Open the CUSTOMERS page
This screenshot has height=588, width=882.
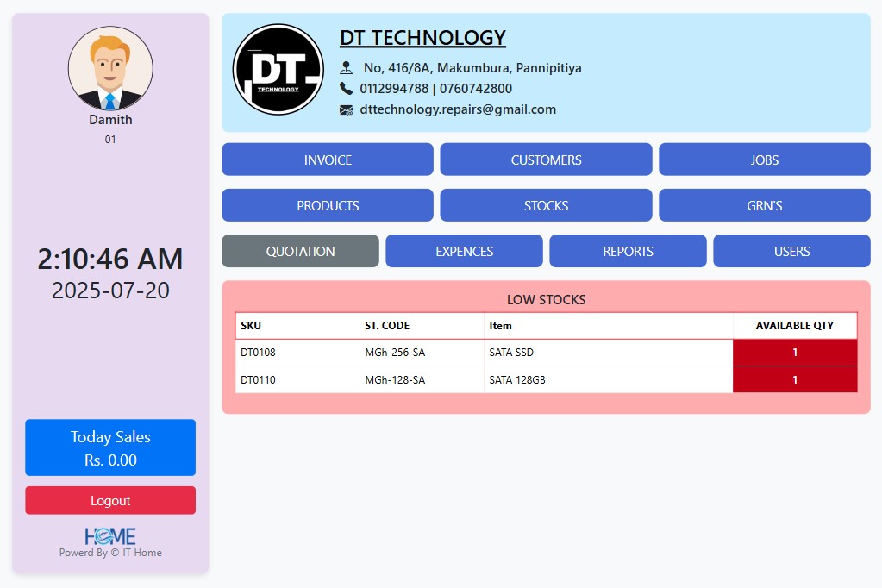point(546,160)
